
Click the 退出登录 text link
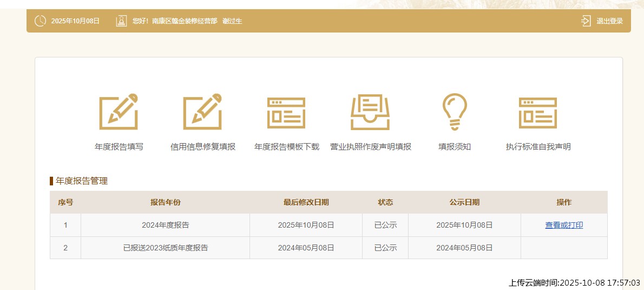click(609, 21)
